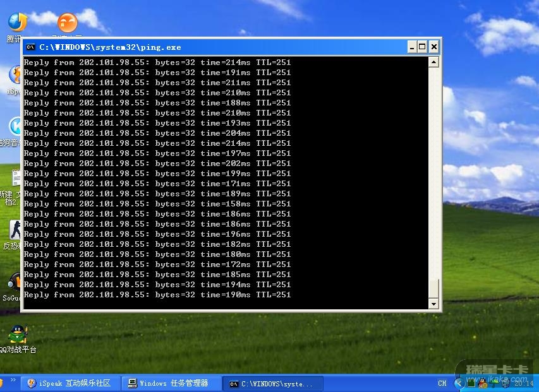Click the reply line with time=188ms
Screen dimensions: 539x392
tap(157, 103)
